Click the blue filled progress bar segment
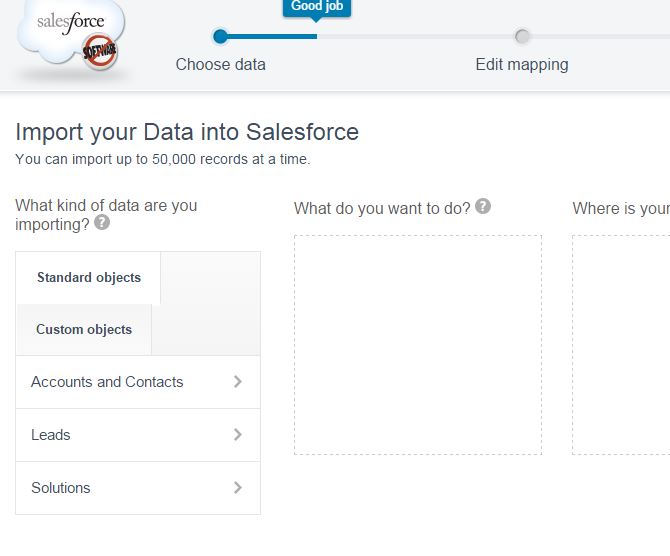The width and height of the screenshot is (670, 556). tap(272, 37)
